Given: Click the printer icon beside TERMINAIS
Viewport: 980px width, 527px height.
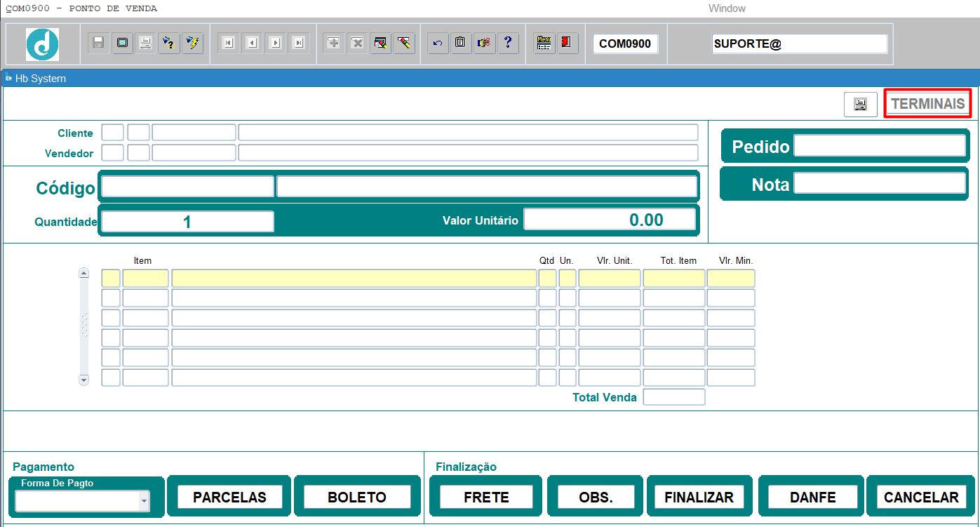Looking at the screenshot, I should [x=861, y=105].
